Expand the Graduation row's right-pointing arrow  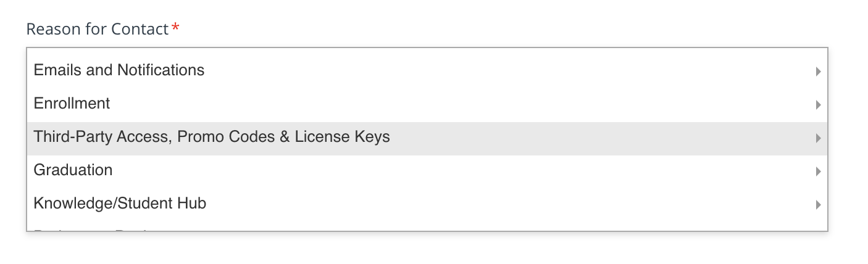pos(818,171)
